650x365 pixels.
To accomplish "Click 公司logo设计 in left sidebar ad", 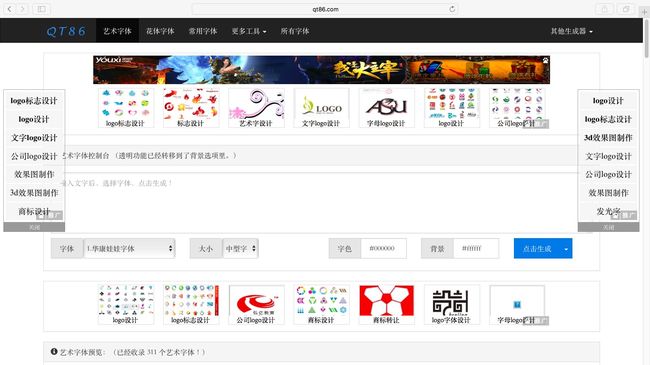I will 34,156.
